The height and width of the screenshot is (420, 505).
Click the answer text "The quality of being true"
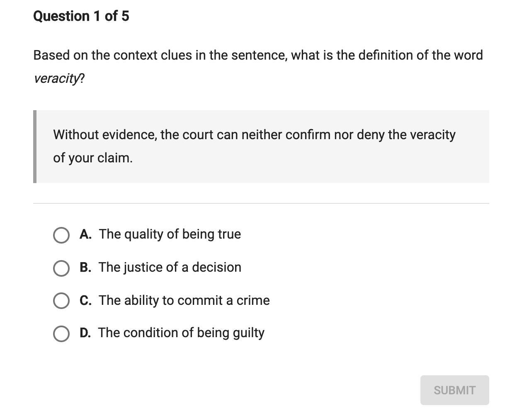click(170, 234)
